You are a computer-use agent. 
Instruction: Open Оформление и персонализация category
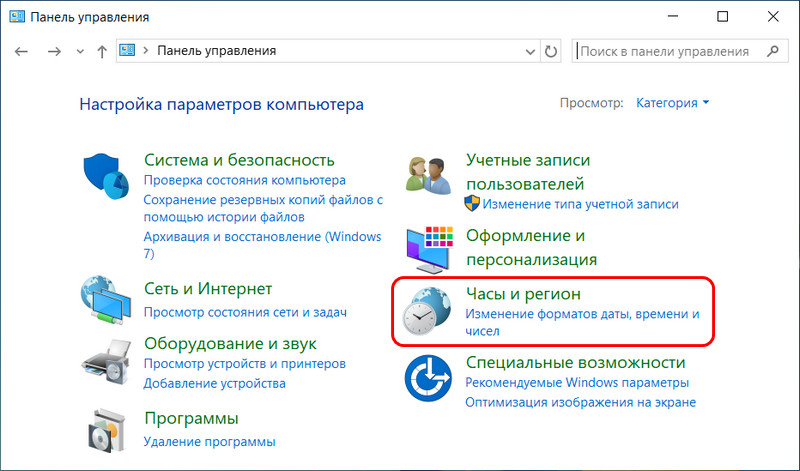pyautogui.click(x=531, y=247)
